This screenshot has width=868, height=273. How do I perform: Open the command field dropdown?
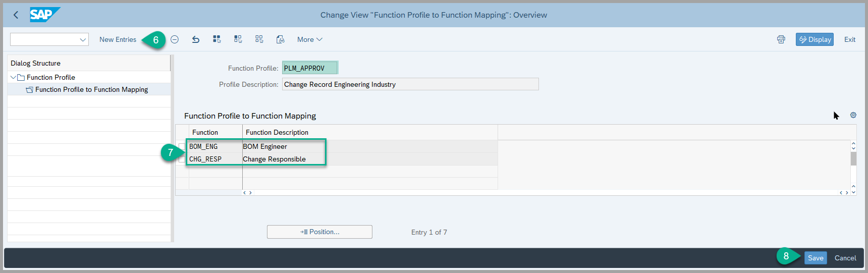pos(83,39)
